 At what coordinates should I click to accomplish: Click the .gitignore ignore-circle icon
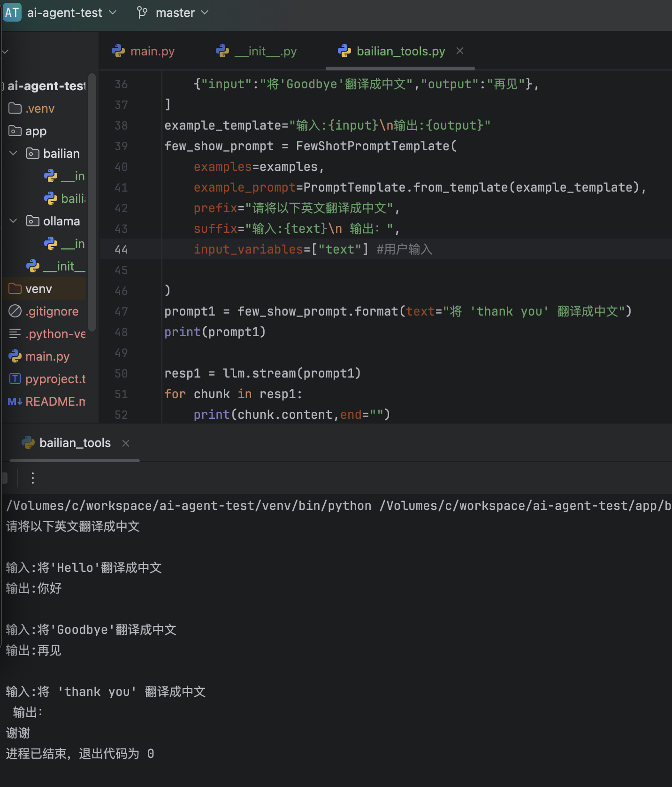pos(15,311)
